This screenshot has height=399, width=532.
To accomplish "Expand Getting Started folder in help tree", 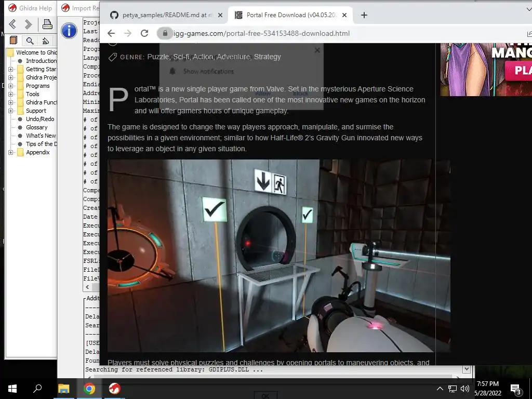I will (10, 69).
